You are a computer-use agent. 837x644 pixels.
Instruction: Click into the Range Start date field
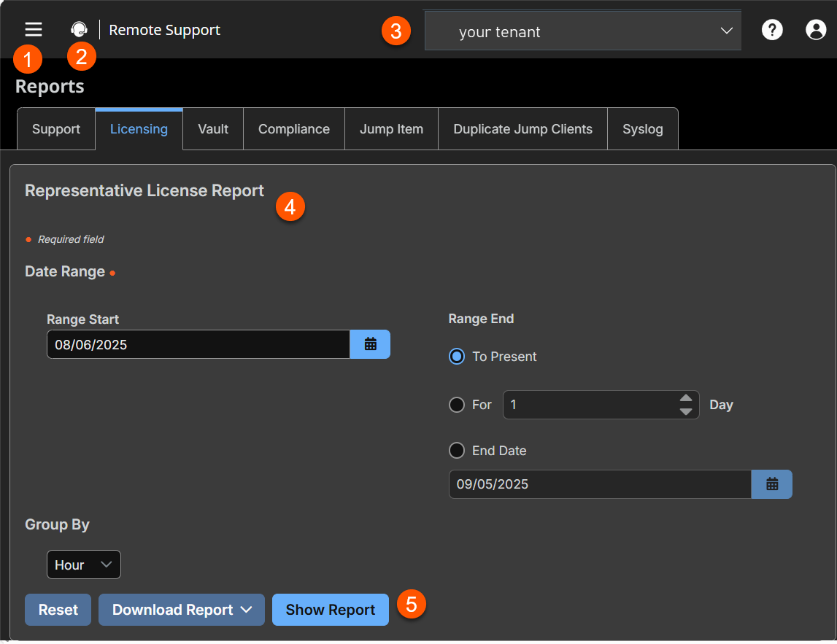click(197, 344)
